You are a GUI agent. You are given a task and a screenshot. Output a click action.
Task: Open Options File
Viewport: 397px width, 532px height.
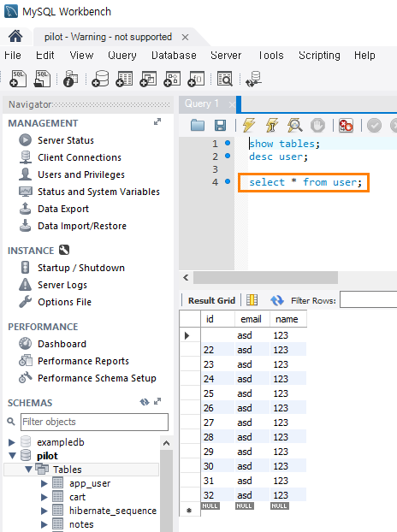pos(64,302)
